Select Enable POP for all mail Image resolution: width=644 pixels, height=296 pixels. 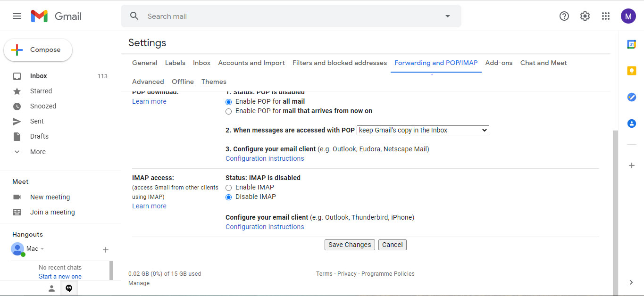pos(229,102)
